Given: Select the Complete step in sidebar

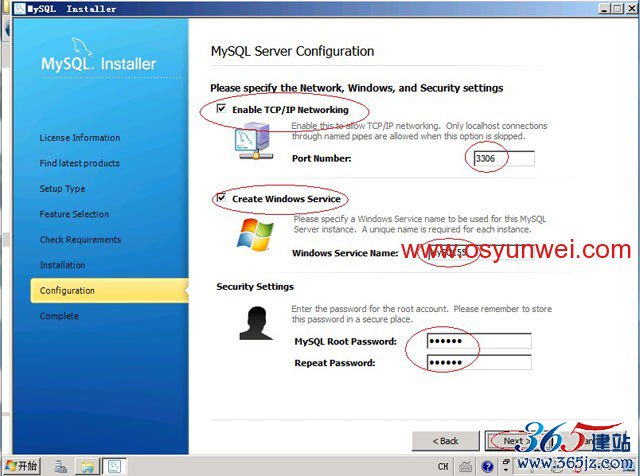Looking at the screenshot, I should pyautogui.click(x=59, y=316).
